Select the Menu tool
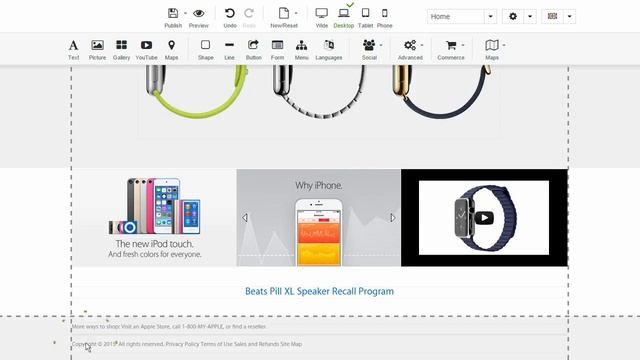The height and width of the screenshot is (360, 640). click(x=302, y=49)
